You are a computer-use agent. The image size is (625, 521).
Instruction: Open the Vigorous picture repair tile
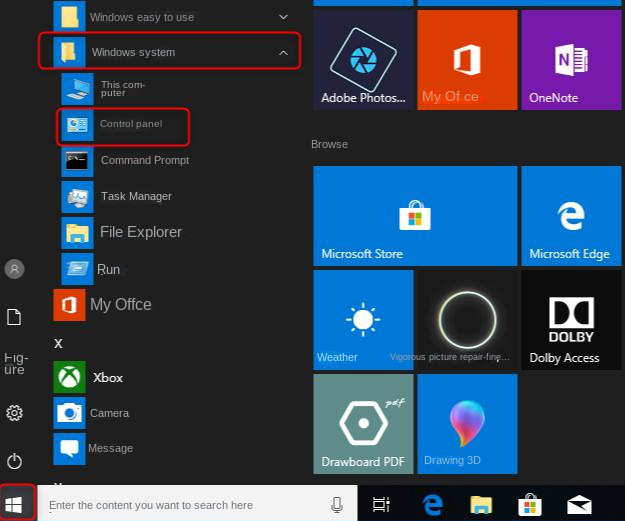[467, 320]
